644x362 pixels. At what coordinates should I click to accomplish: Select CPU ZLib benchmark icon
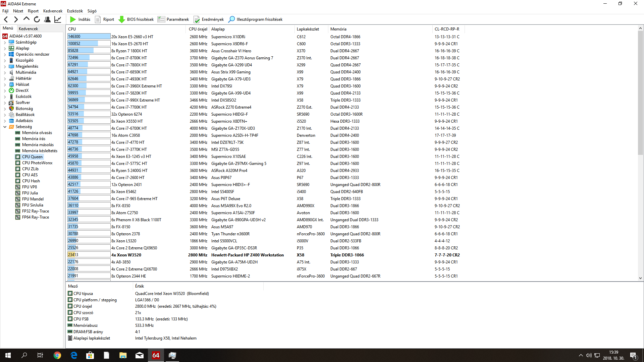(x=18, y=169)
